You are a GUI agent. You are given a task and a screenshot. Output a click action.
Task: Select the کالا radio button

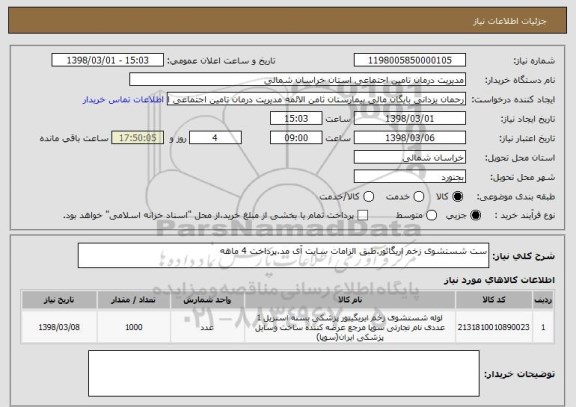pos(457,197)
